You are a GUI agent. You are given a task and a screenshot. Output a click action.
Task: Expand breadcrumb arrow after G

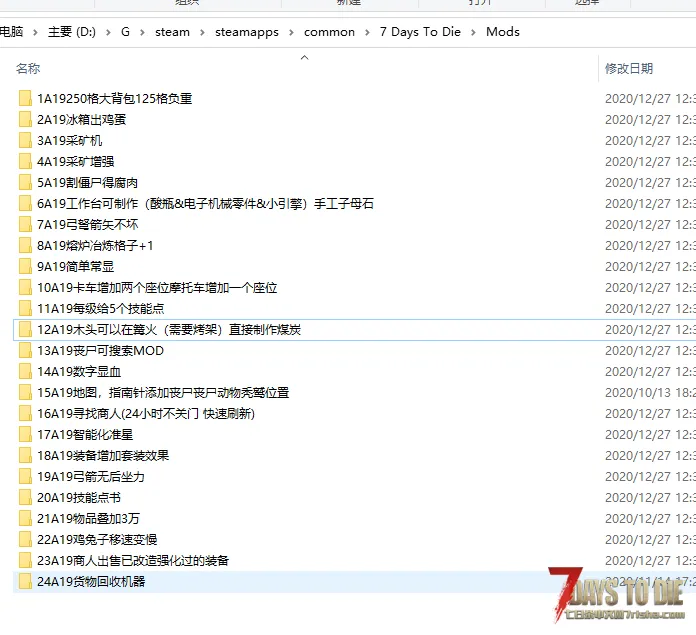pyautogui.click(x=142, y=32)
